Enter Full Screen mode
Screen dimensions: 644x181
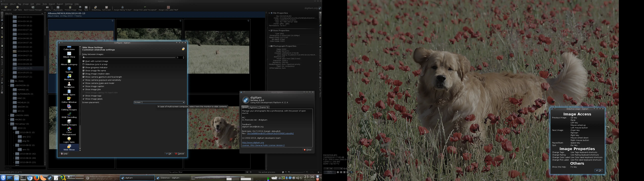[x=107, y=8]
